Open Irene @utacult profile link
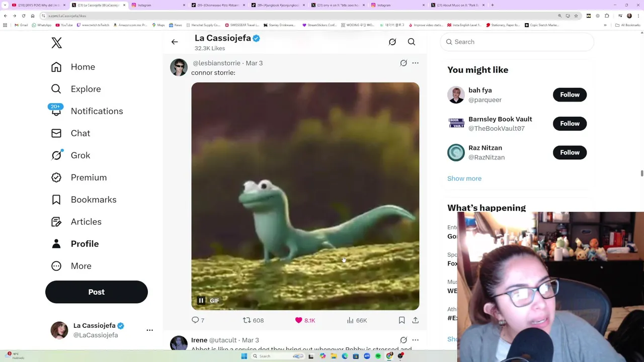The height and width of the screenshot is (362, 644). click(214, 340)
